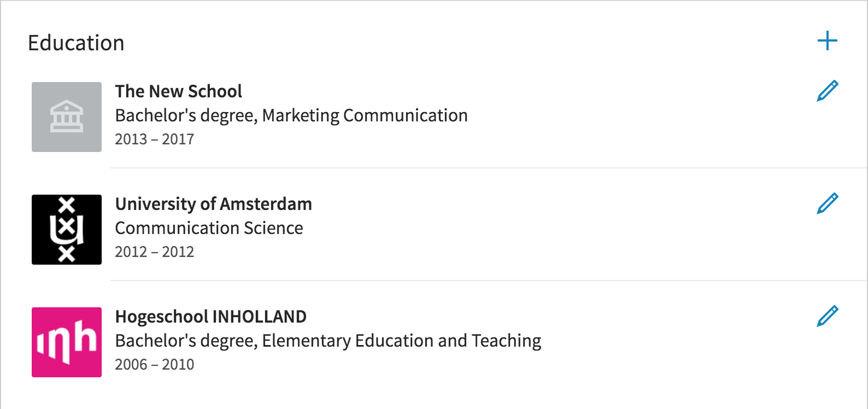Screen dimensions: 868x409
Task: Edit The New School entry with pencil icon
Action: tap(828, 91)
